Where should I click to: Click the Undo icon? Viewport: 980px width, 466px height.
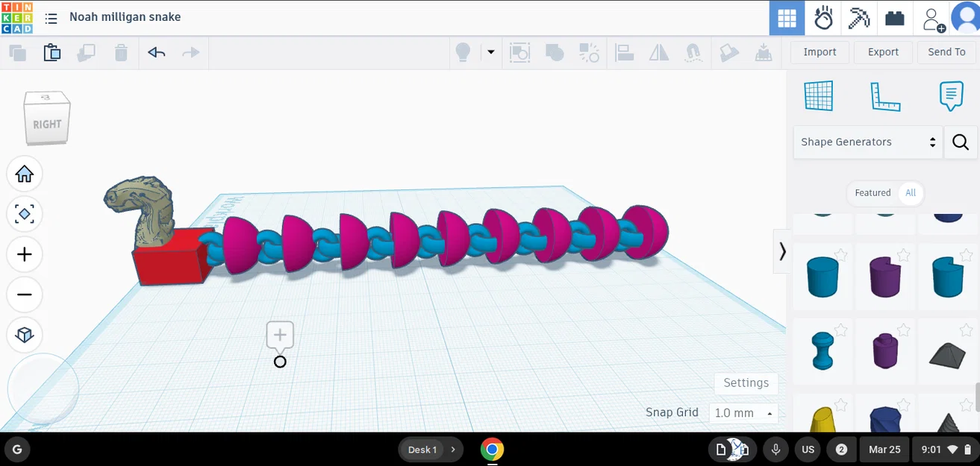coord(156,52)
